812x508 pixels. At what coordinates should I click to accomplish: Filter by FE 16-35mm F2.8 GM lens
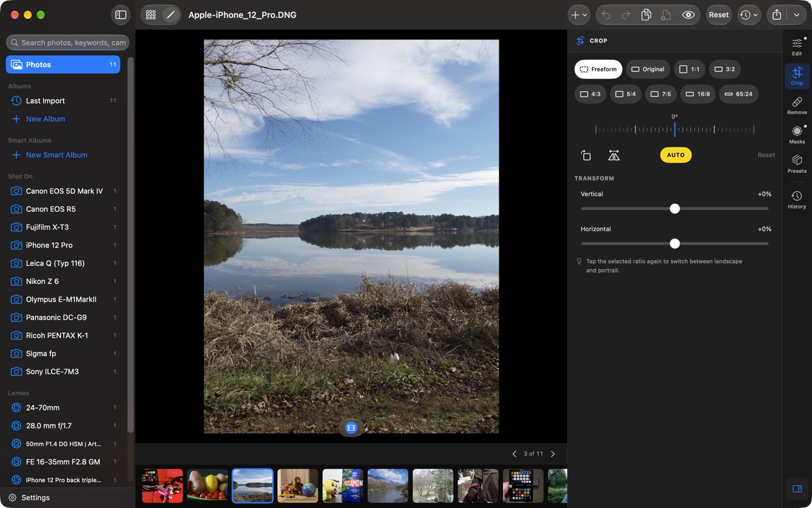pyautogui.click(x=63, y=462)
